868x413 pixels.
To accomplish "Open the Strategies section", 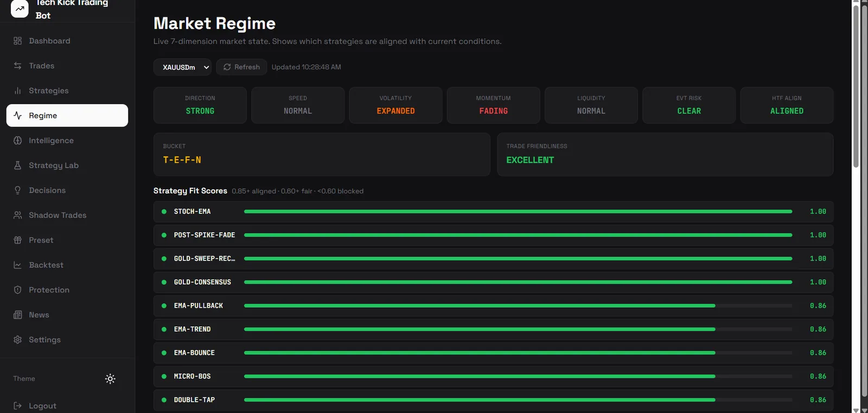I will pos(67,91).
